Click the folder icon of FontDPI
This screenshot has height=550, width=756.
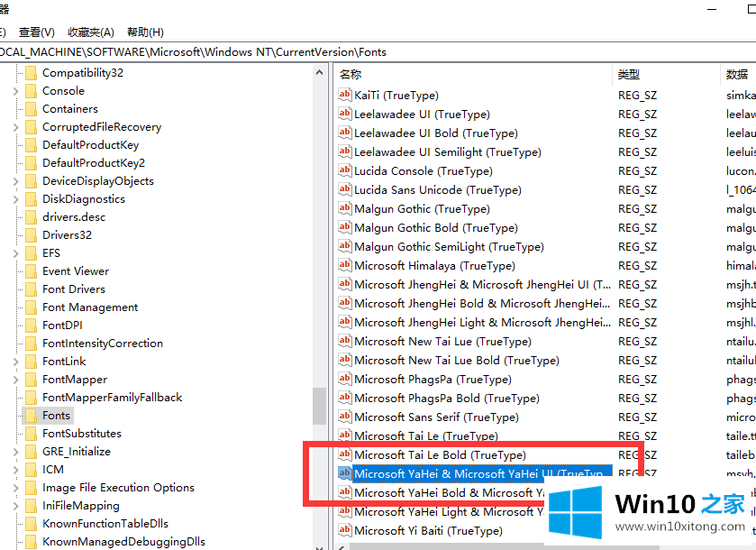pyautogui.click(x=31, y=325)
